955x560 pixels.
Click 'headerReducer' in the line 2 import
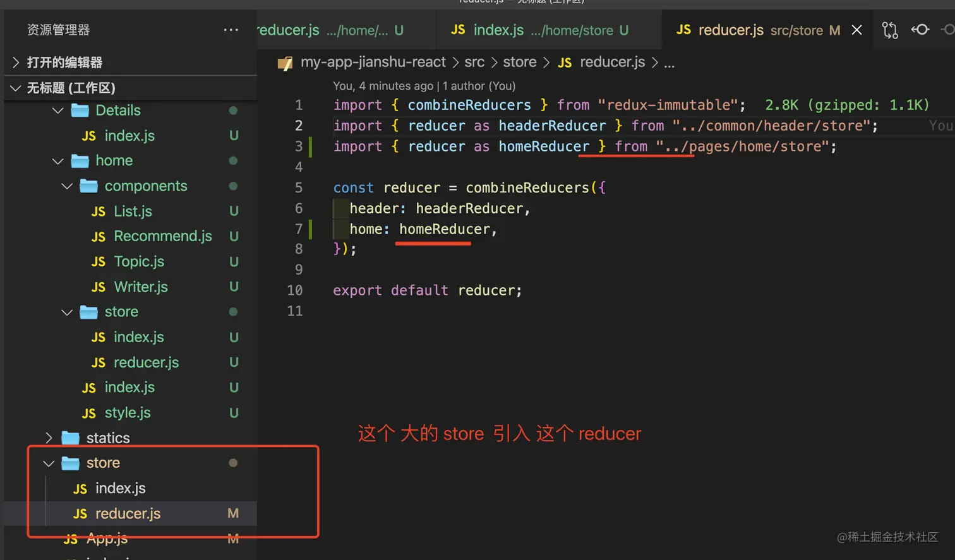coord(552,126)
